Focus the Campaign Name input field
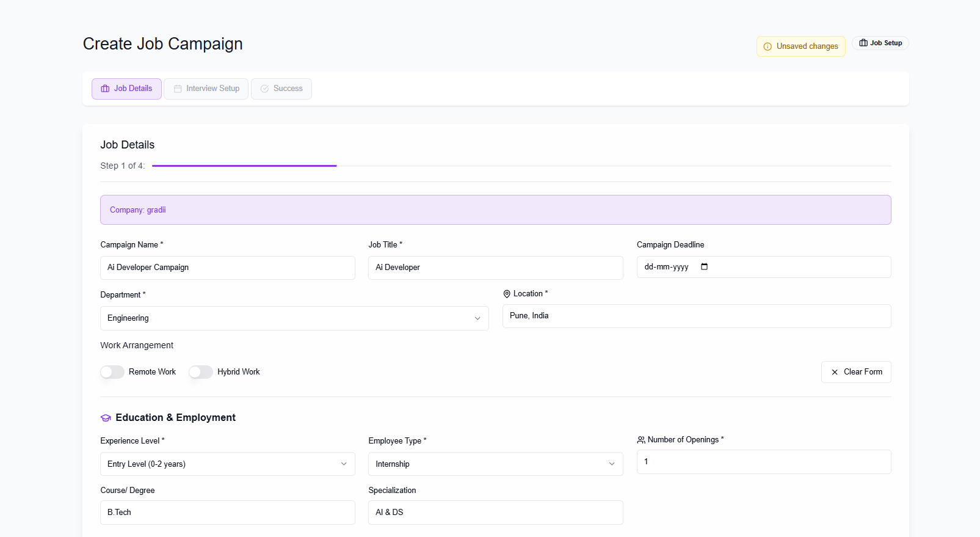Image resolution: width=980 pixels, height=537 pixels. pos(227,268)
